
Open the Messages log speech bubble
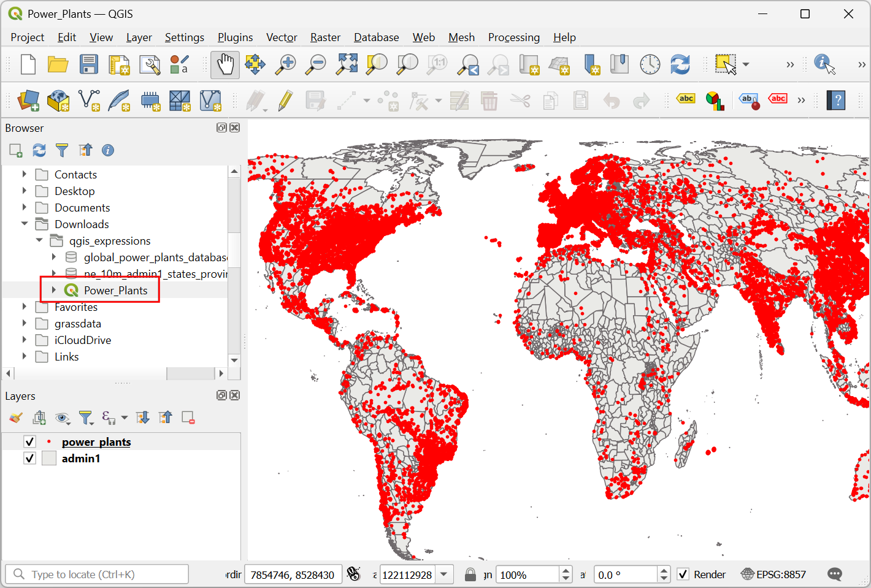pyautogui.click(x=835, y=575)
